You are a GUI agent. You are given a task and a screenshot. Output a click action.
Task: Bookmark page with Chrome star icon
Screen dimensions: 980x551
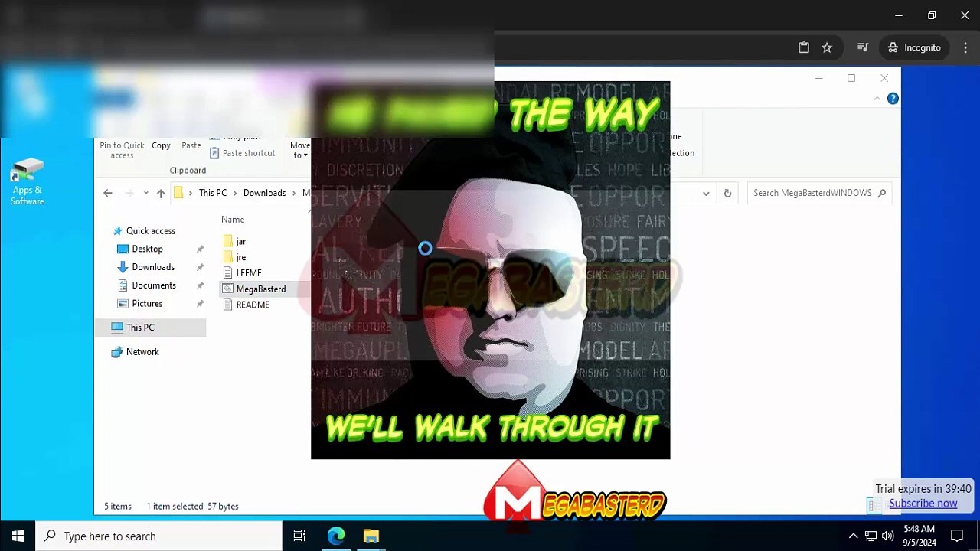(x=827, y=47)
